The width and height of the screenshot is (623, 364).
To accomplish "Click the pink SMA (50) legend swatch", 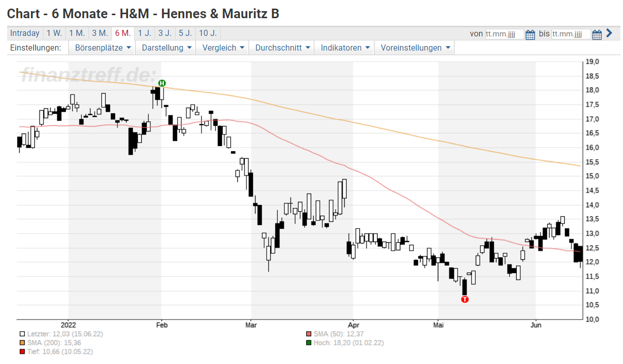I will tap(309, 334).
